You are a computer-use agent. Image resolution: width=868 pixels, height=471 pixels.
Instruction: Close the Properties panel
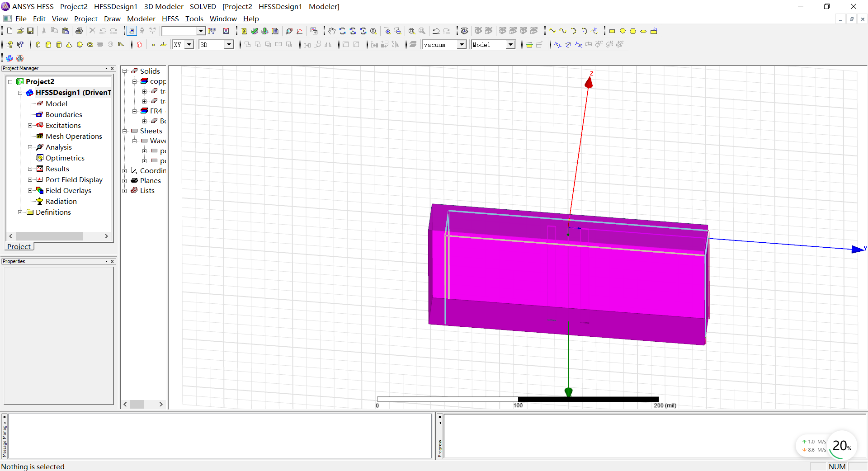[x=112, y=261]
